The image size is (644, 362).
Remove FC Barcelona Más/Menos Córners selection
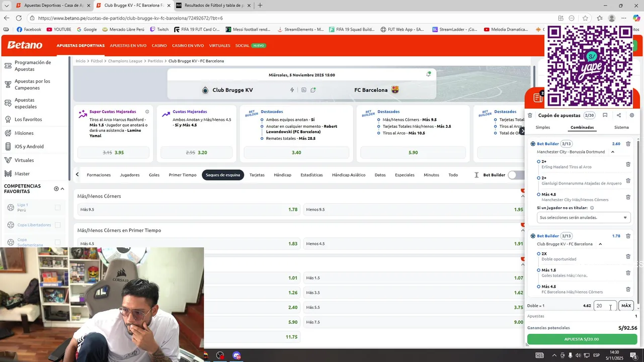(628, 289)
